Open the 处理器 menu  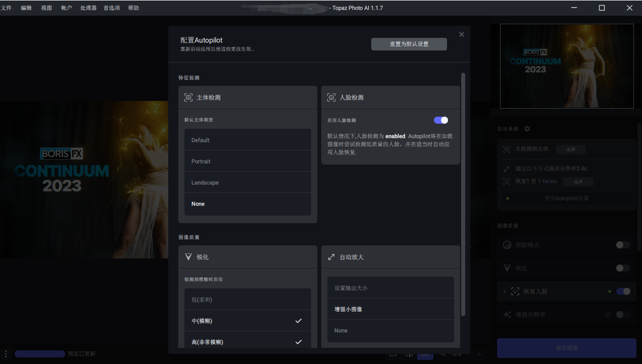[x=88, y=8]
